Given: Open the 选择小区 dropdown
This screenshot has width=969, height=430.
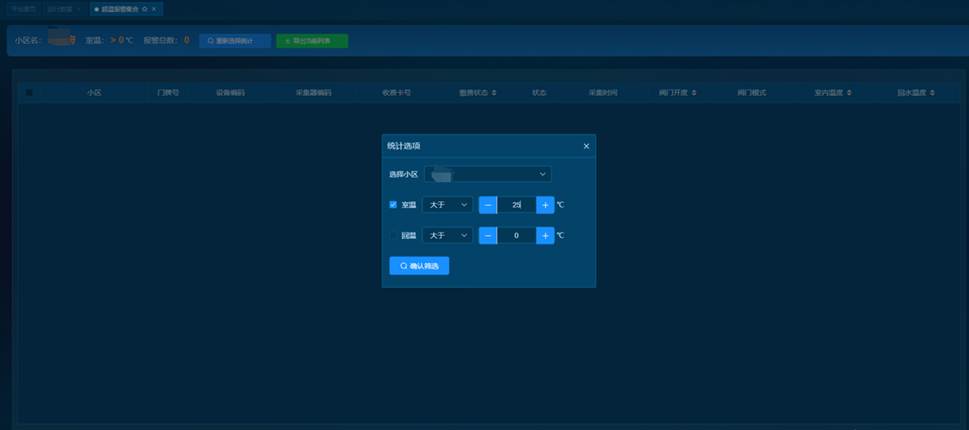Looking at the screenshot, I should tap(487, 174).
